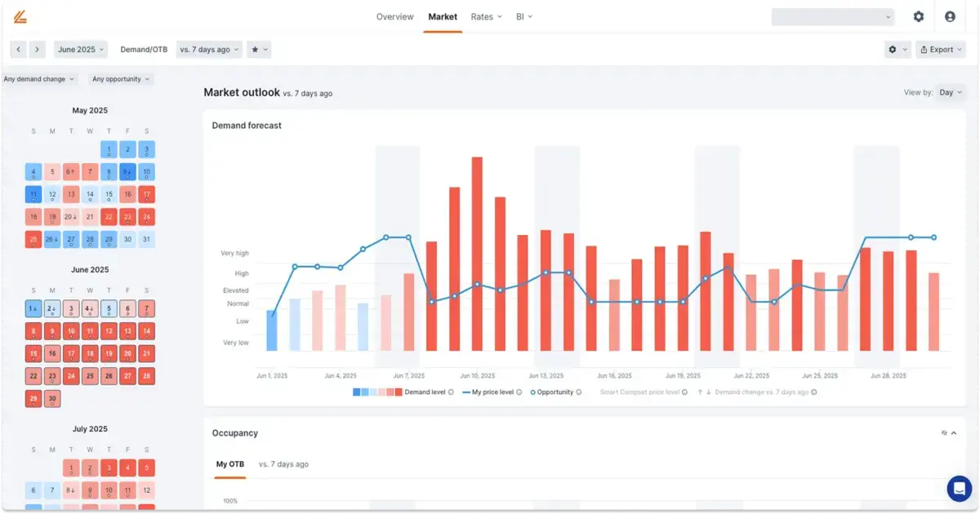Select the vs. 7 days ago occupancy tab
This screenshot has height=514, width=980.
click(283, 464)
